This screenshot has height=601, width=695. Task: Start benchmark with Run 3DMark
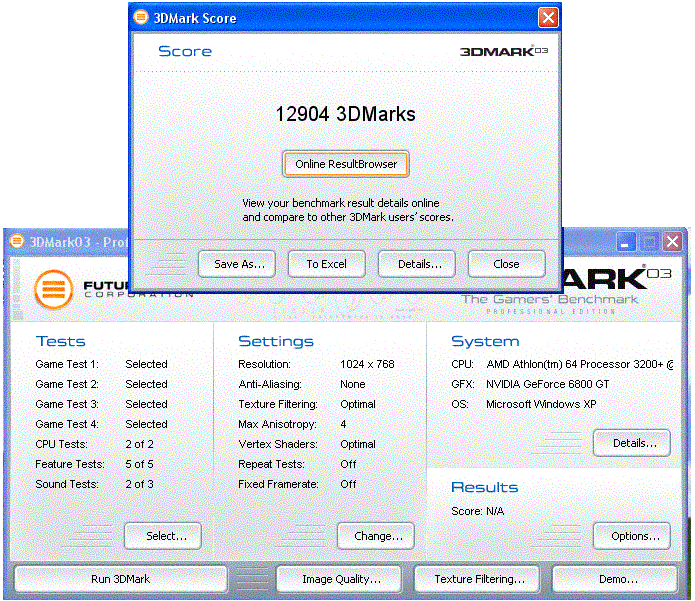[121, 579]
